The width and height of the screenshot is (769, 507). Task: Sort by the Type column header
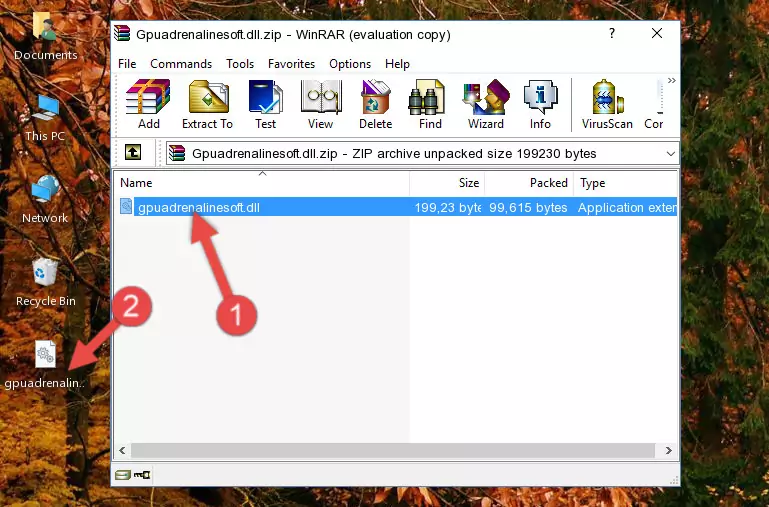click(x=625, y=183)
